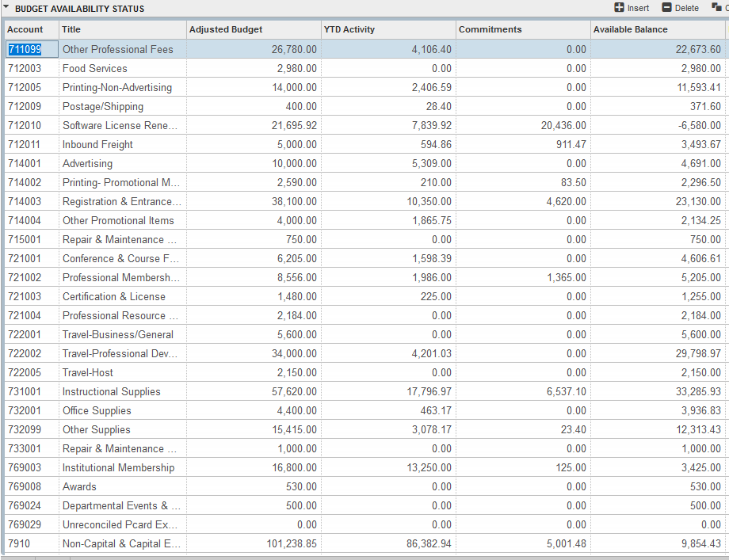Click the 86,382.94 YTD activity value
Screen dimensions: 729x560
pyautogui.click(x=429, y=545)
